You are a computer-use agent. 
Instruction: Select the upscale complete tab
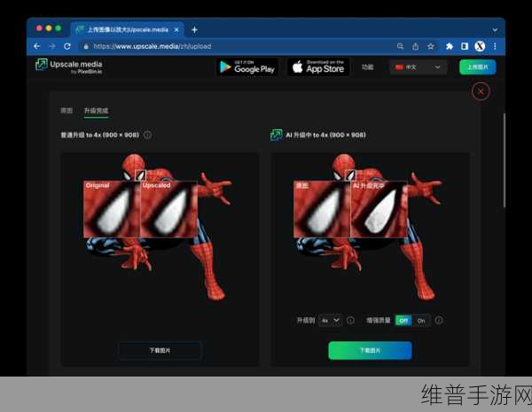96,111
